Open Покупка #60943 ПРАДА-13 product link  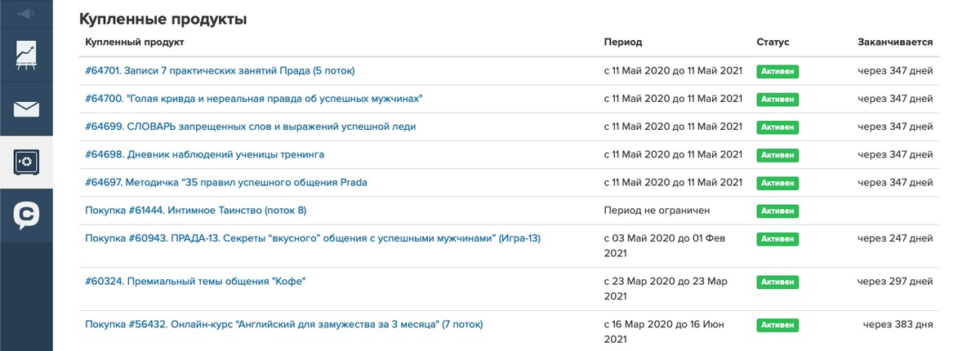[313, 238]
